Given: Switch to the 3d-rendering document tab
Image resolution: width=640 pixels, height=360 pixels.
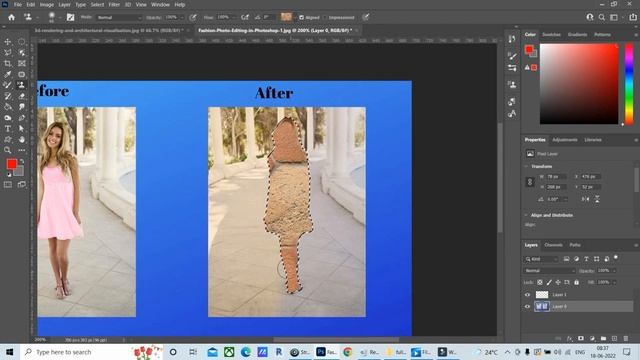Looking at the screenshot, I should [x=108, y=31].
